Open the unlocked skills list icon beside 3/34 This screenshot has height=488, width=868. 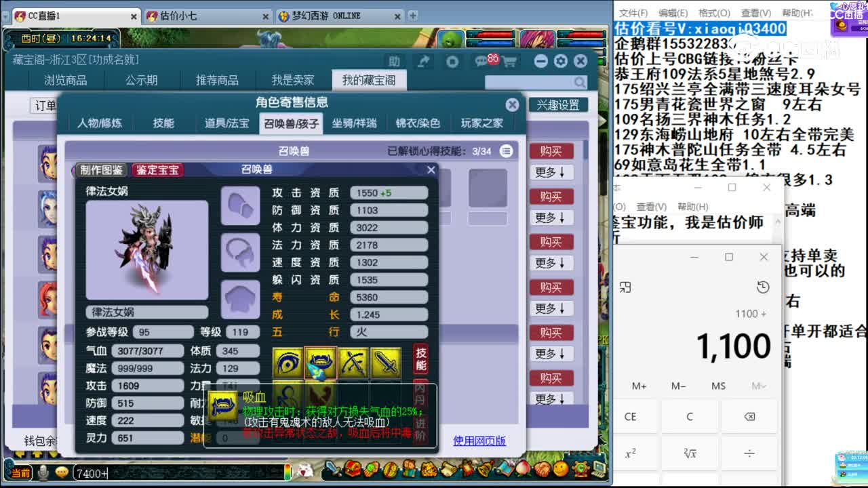[x=506, y=151]
